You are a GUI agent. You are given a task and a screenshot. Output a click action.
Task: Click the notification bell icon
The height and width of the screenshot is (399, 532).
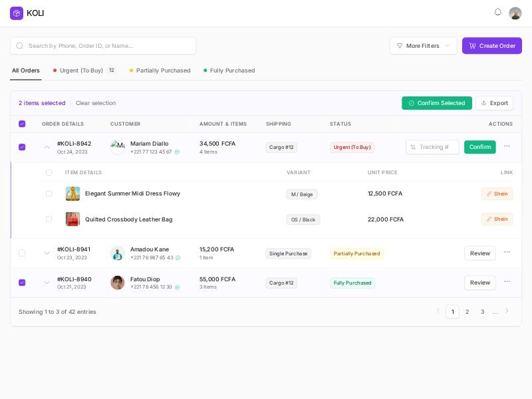497,13
